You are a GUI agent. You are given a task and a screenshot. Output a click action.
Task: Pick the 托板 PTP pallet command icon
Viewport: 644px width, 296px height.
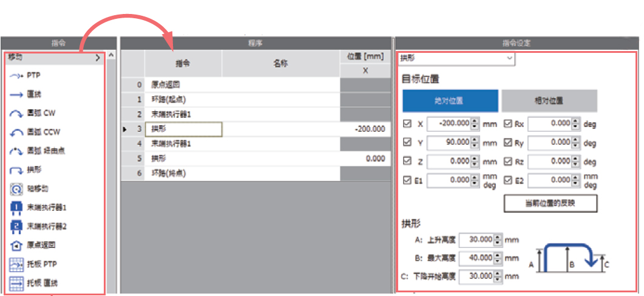pos(16,264)
